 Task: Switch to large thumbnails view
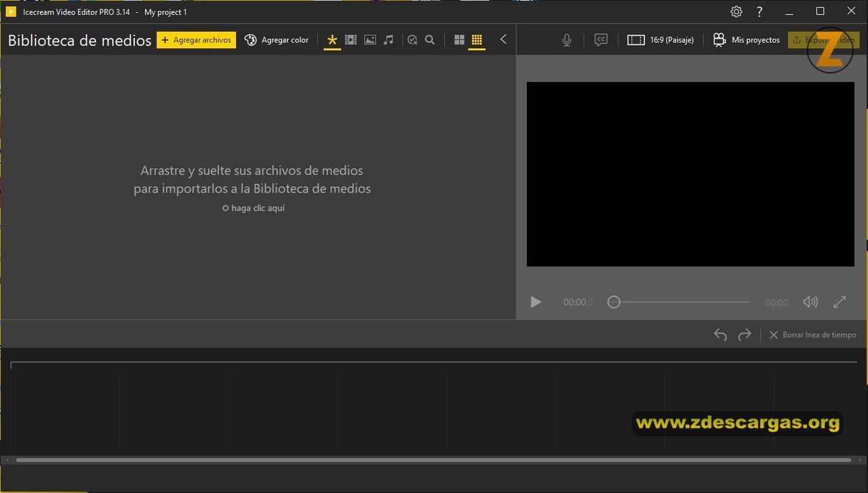click(x=459, y=40)
